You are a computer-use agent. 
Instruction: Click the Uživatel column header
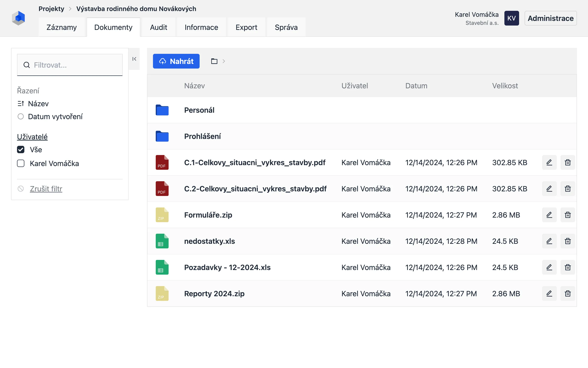pyautogui.click(x=354, y=86)
